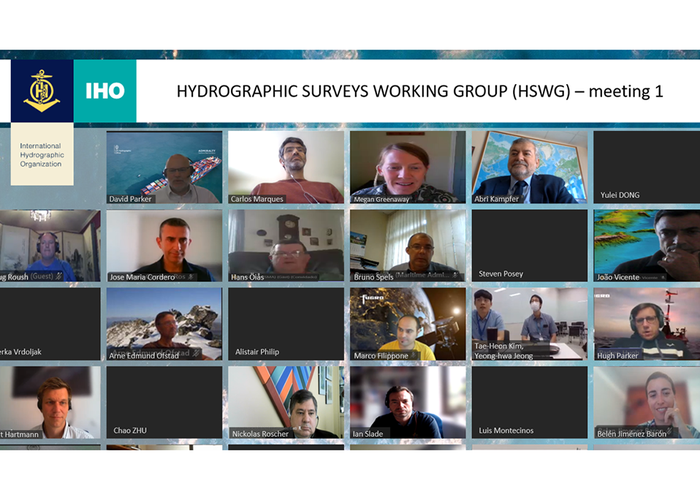The image size is (700, 500).
Task: Select the Roush (Guest) video tile
Action: [50, 246]
